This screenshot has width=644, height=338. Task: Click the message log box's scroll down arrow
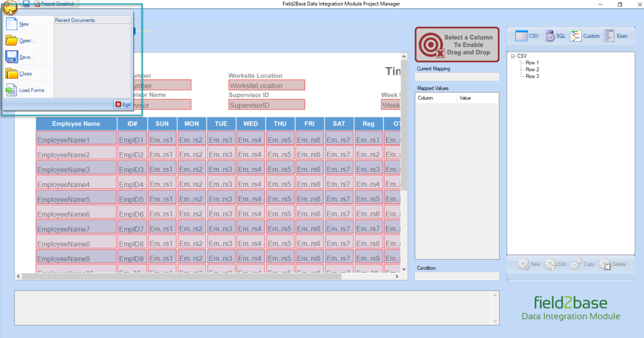point(495,321)
